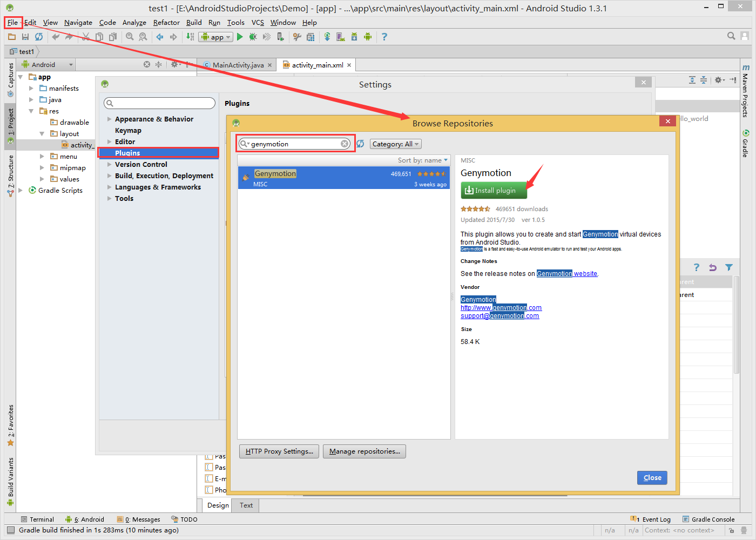Open Project Structure toolbar icon
The image size is (756, 540).
(310, 37)
